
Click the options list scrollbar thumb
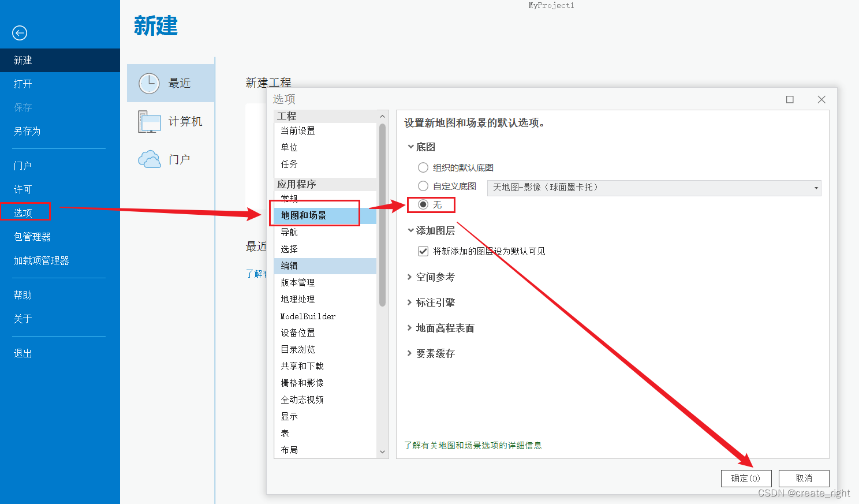pos(382,215)
